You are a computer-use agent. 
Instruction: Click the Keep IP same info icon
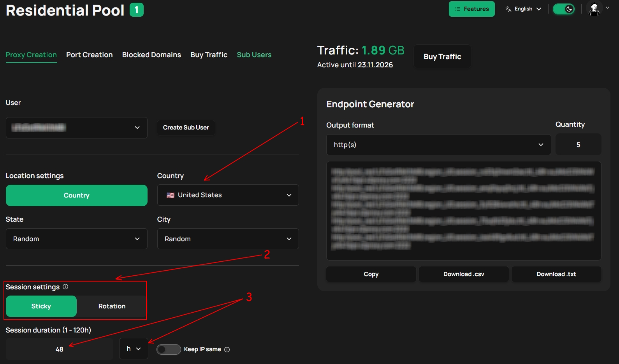(227, 350)
